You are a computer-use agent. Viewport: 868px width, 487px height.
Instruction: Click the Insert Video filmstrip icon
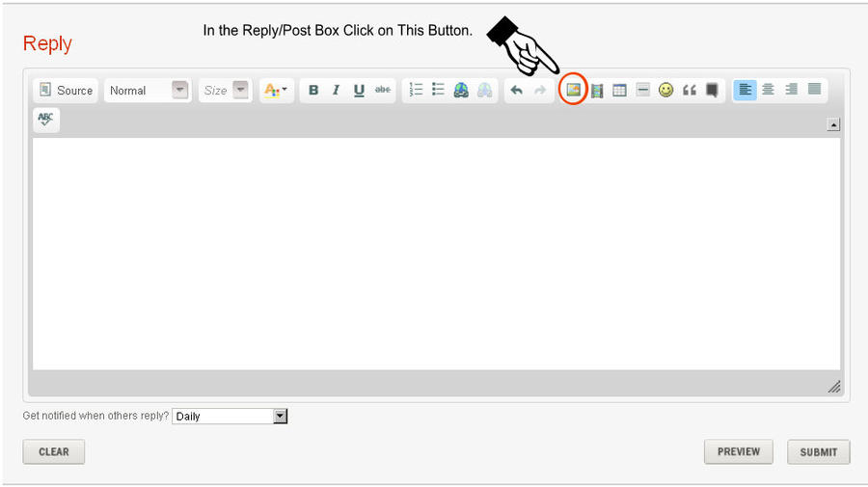[x=597, y=90]
